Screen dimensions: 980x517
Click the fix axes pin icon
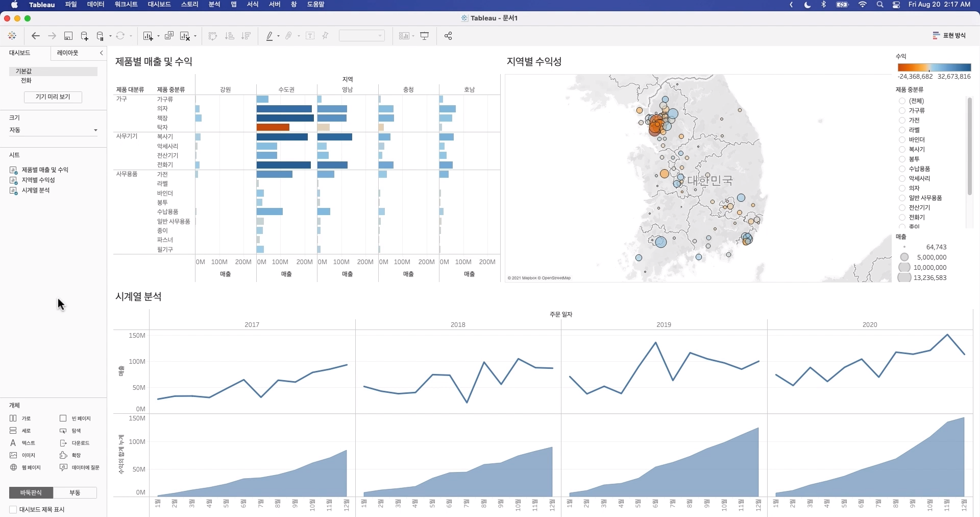[x=326, y=36]
